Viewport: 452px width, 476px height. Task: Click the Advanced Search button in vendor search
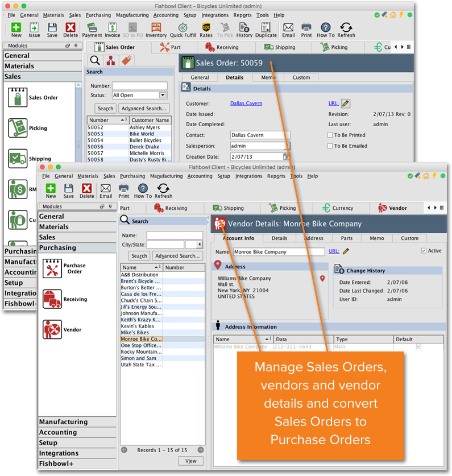click(x=178, y=256)
